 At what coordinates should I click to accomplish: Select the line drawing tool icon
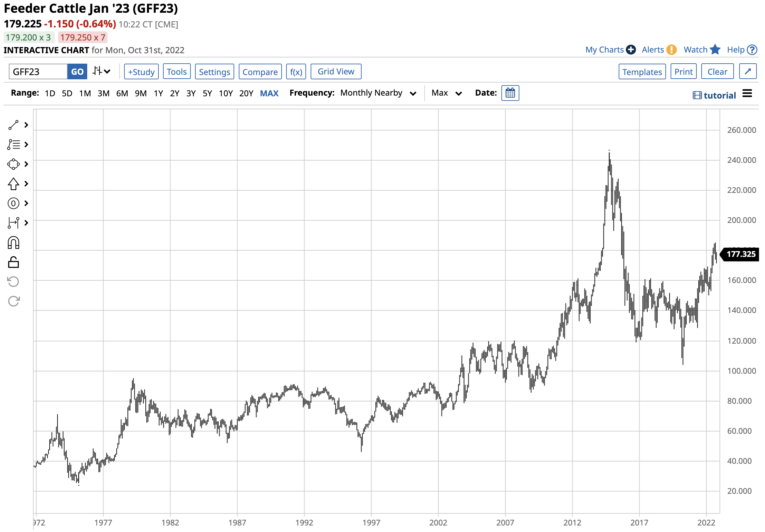(13, 125)
